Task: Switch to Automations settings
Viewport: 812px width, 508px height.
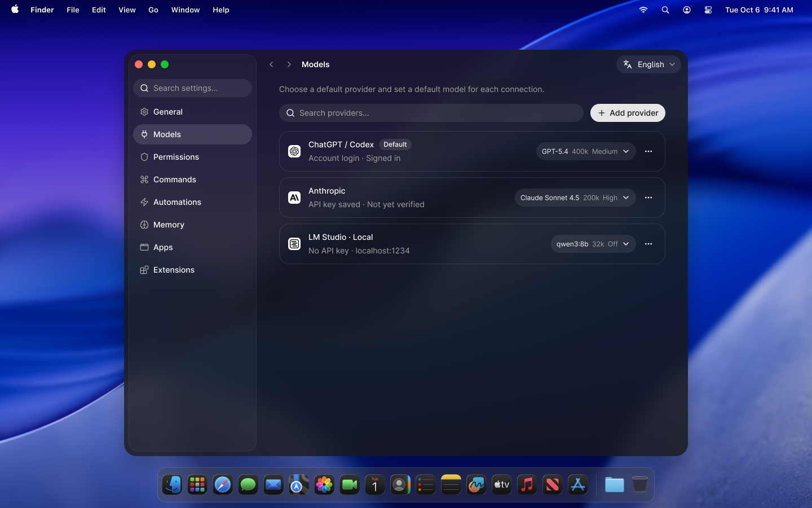Action: pos(192,202)
